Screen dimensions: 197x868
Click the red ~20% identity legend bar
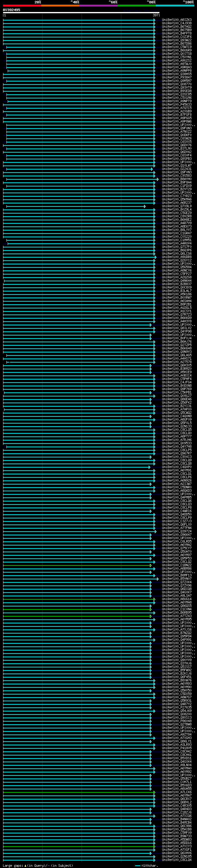tap(22, 6)
